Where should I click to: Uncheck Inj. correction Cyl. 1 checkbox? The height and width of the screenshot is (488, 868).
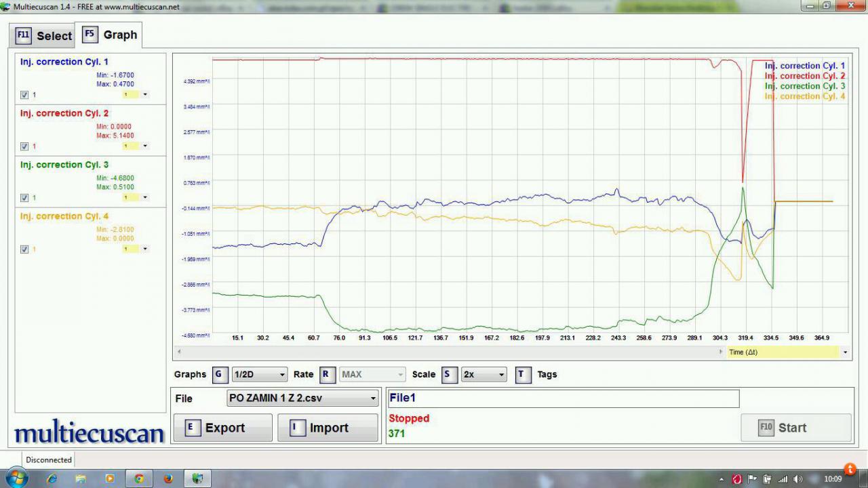(24, 95)
